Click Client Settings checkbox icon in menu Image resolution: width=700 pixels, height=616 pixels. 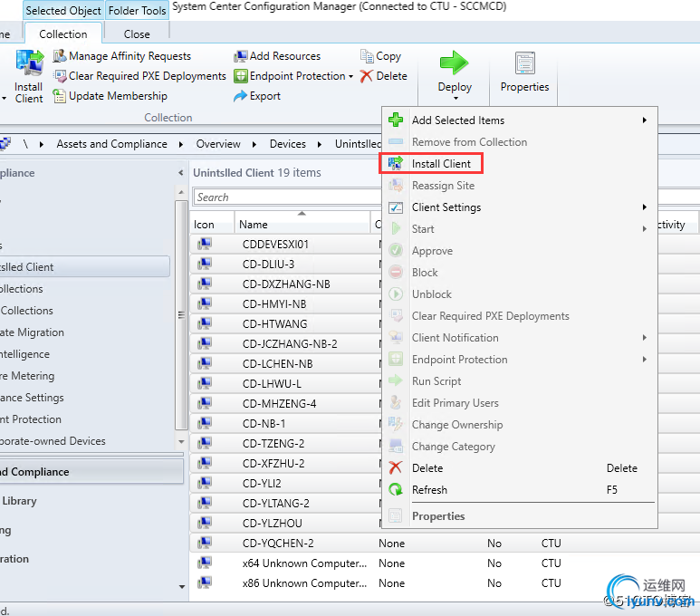tap(396, 207)
